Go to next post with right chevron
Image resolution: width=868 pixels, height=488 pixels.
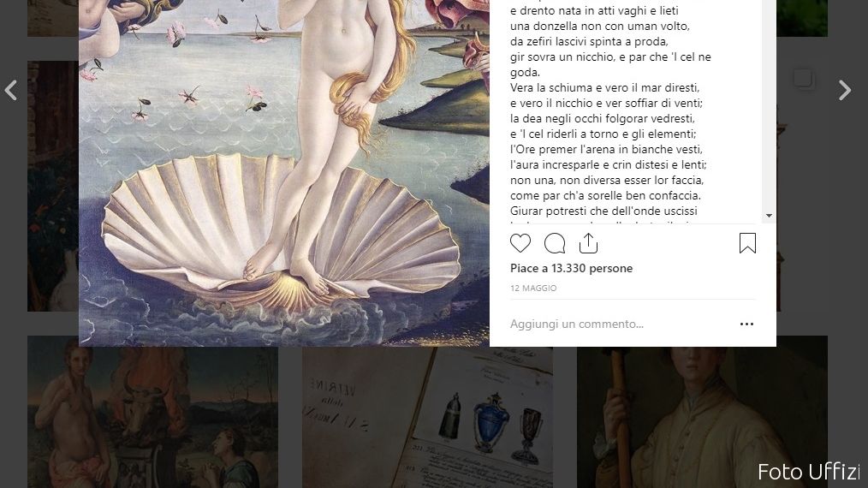point(844,90)
